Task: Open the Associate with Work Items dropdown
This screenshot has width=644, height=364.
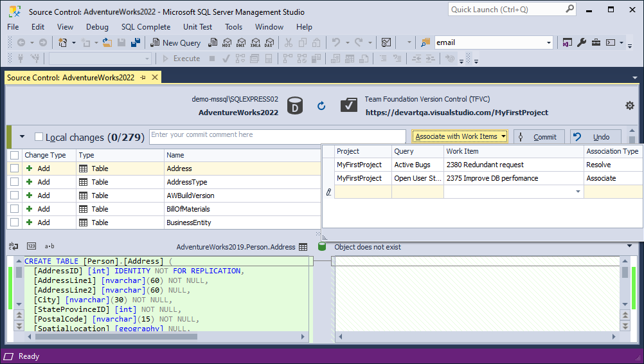Action: [x=460, y=136]
